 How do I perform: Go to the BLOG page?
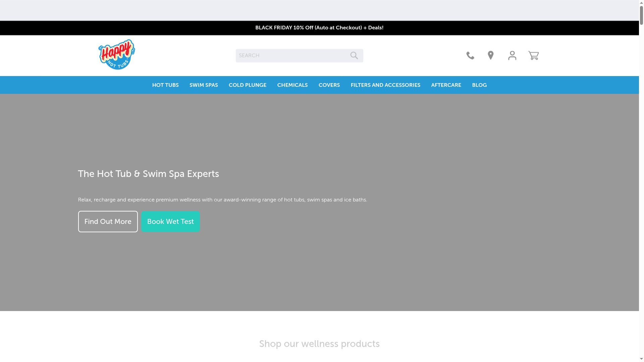pos(479,85)
